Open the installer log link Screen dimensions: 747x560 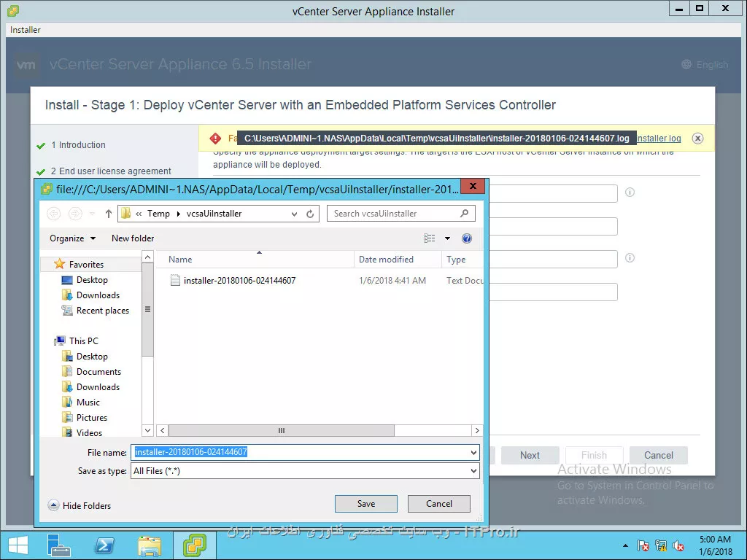point(659,139)
